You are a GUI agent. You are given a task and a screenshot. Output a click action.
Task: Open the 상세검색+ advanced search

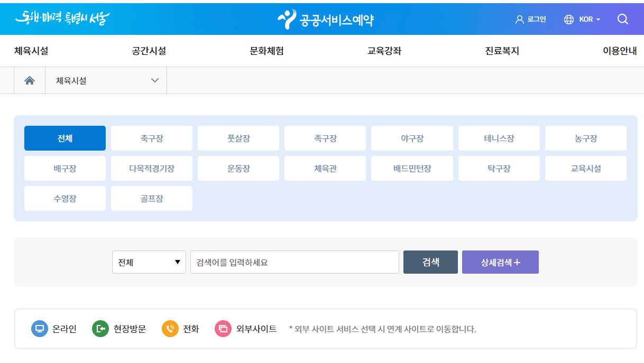[x=500, y=262]
